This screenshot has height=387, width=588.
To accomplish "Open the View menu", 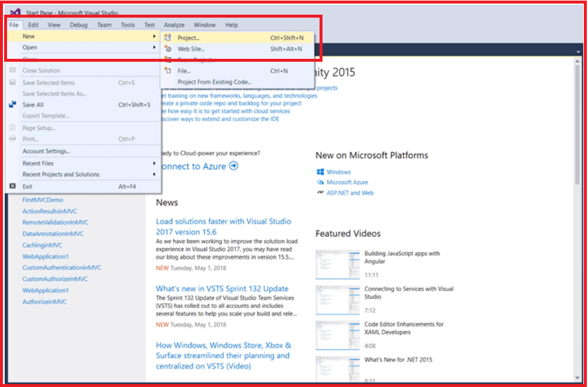I will (54, 25).
